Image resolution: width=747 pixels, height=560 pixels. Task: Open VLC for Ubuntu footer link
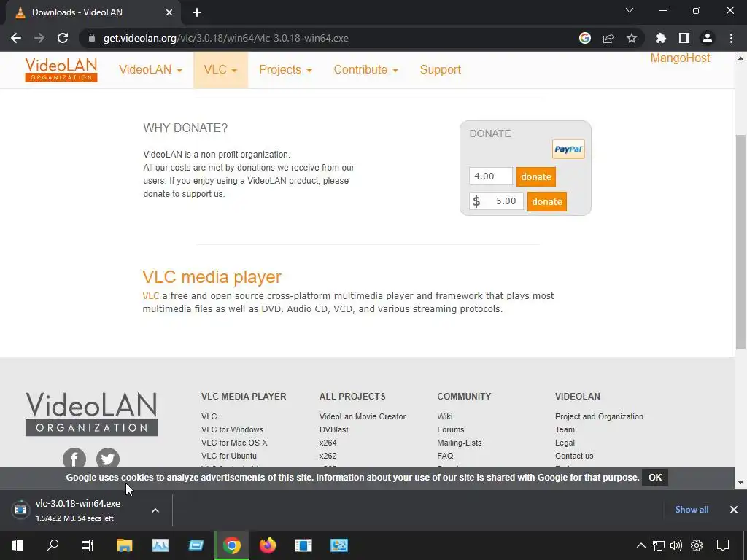tap(228, 456)
